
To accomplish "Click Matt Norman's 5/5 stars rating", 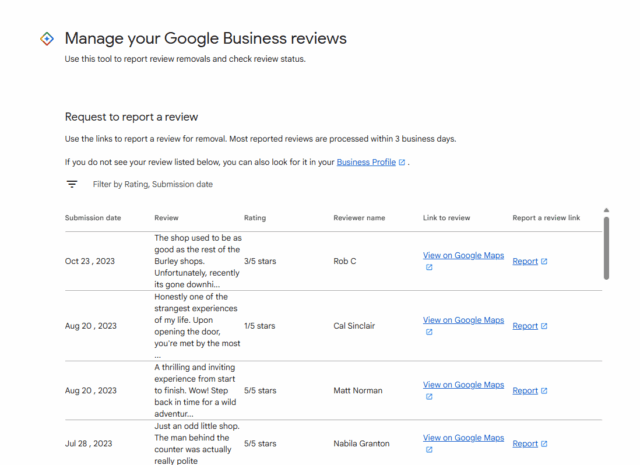I will pos(260,391).
